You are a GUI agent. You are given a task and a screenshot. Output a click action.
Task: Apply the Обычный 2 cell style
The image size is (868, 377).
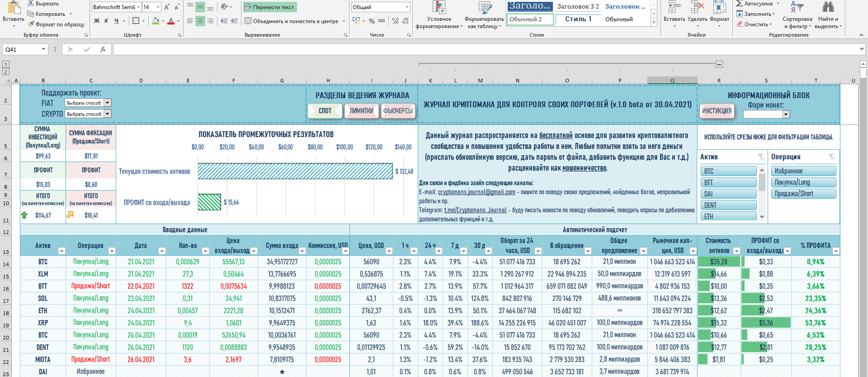[x=530, y=19]
